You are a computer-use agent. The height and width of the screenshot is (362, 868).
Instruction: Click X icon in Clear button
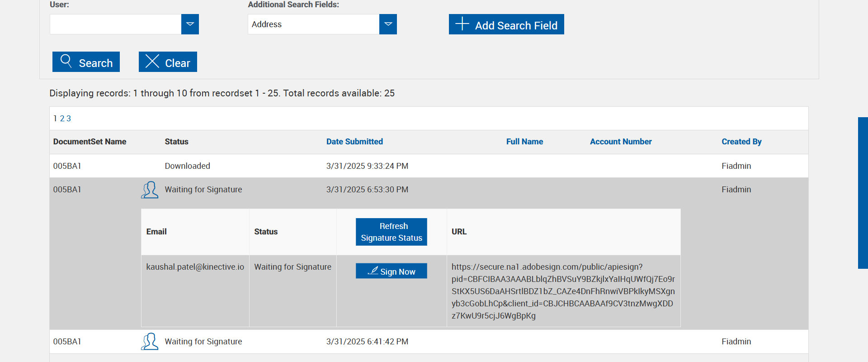tap(152, 61)
